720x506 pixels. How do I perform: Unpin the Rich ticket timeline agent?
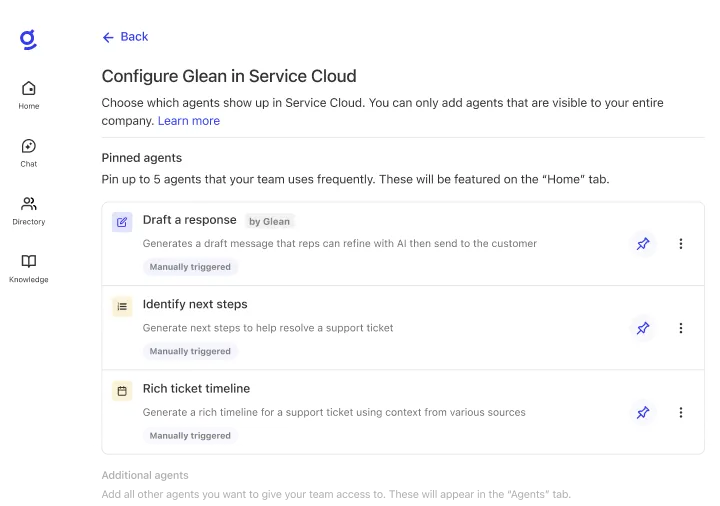(643, 413)
